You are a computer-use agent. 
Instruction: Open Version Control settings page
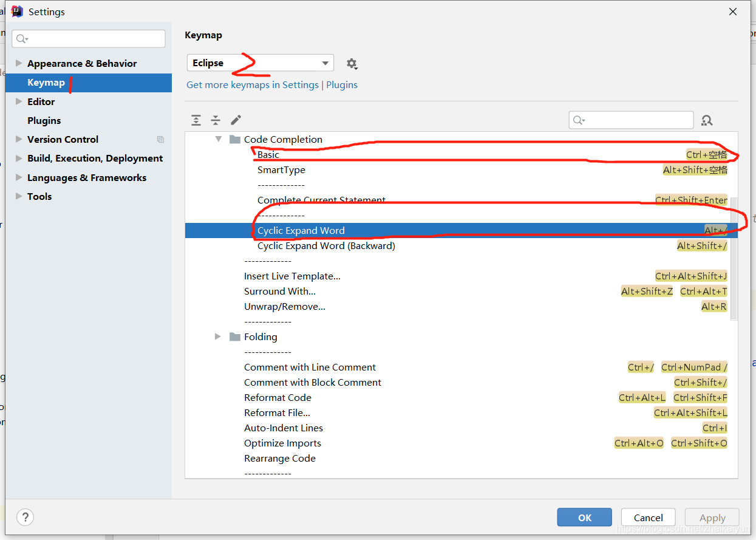point(63,140)
